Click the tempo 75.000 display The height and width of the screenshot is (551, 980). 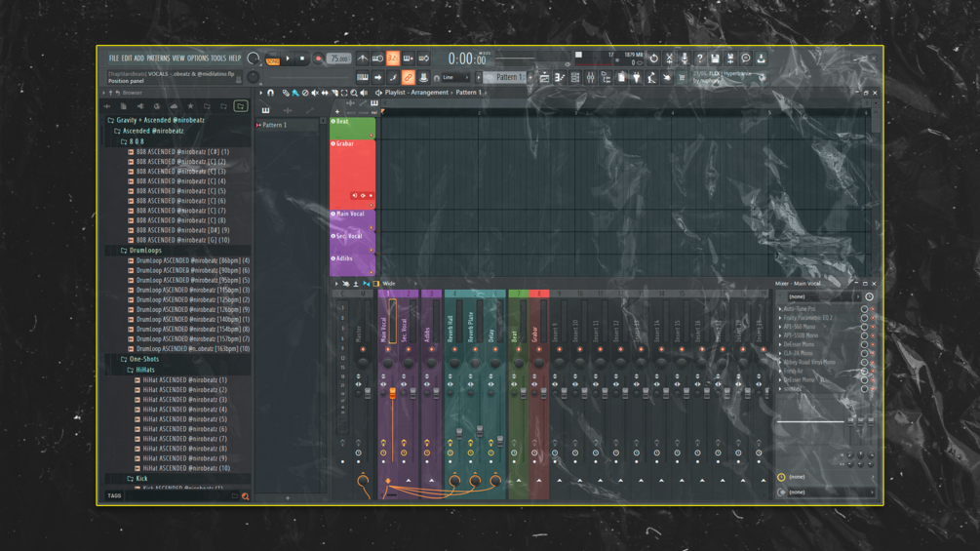338,59
